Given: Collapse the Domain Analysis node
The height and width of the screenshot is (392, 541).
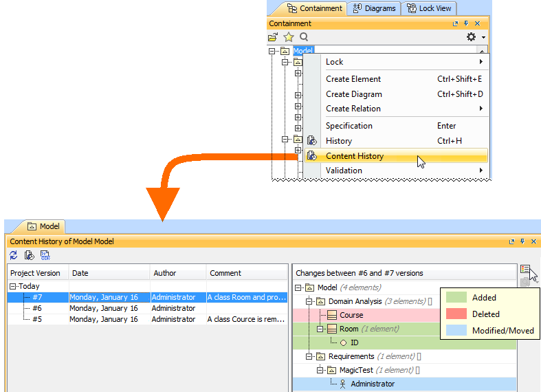Looking at the screenshot, I should click(309, 301).
